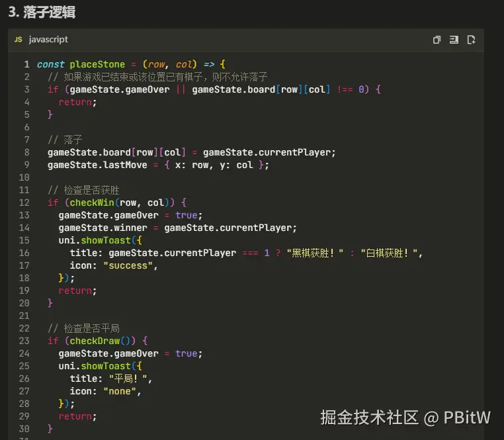Click "true" value on line 24

(x=186, y=353)
